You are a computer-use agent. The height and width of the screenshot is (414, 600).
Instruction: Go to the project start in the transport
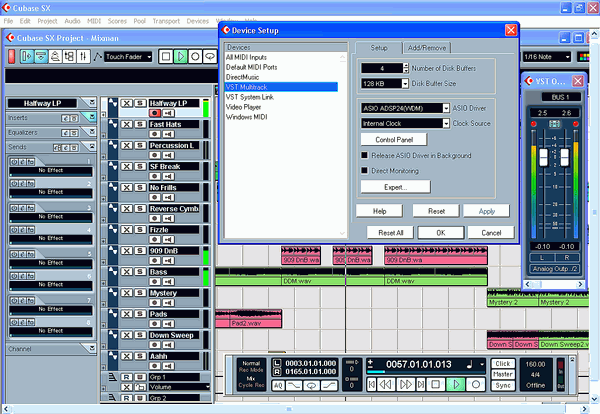(371, 384)
